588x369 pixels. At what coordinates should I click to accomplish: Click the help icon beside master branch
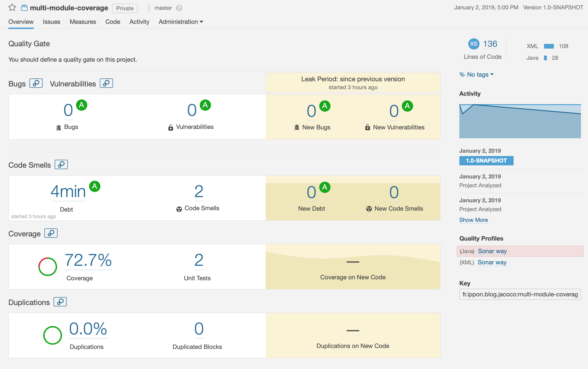click(x=179, y=8)
